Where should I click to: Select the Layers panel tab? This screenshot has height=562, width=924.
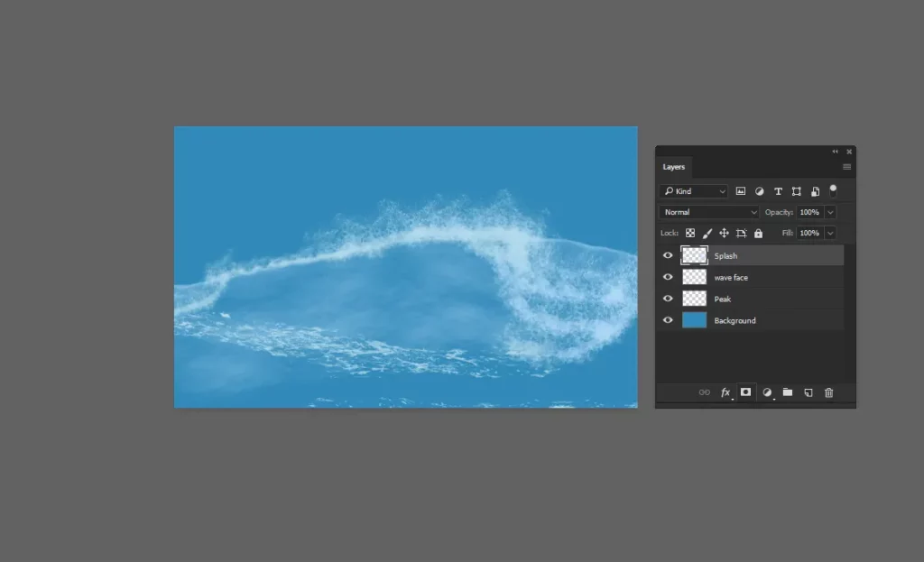673,167
